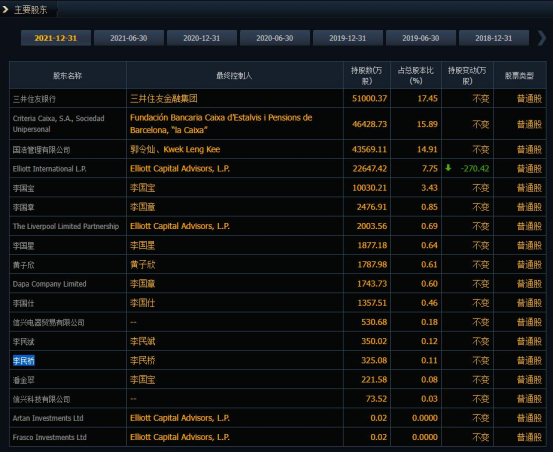Viewport: 554px width, 452px height.
Task: Open the 2018-12-31 tab
Action: coord(494,38)
